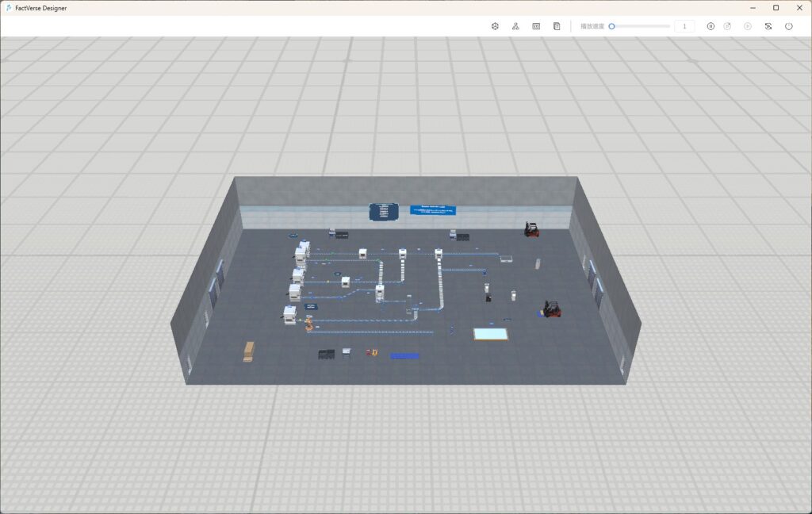Screen dimensions: 812x514
Task: Select the forklift beside the right wall
Action: tap(551, 309)
